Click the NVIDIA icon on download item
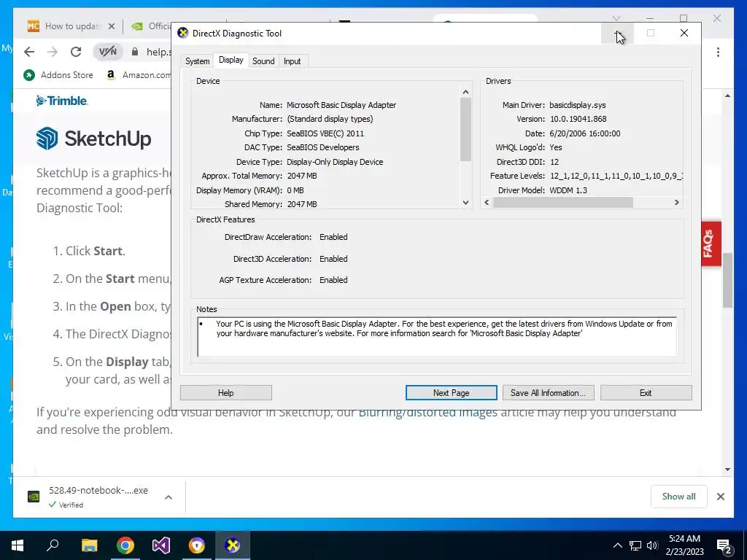 pyautogui.click(x=34, y=497)
